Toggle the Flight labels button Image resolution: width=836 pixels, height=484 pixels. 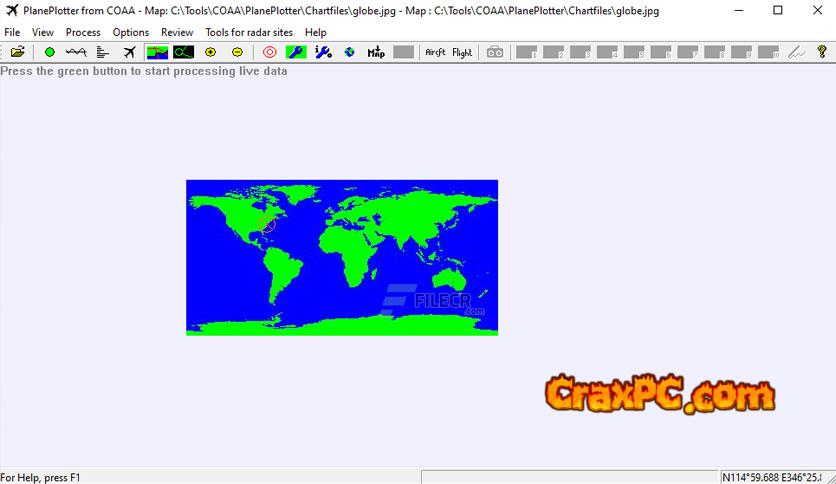[x=462, y=52]
